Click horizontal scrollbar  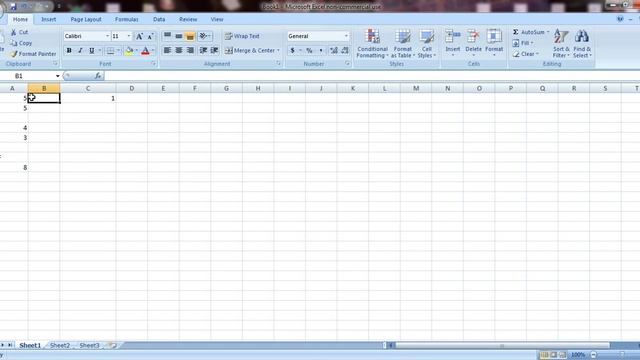pyautogui.click(x=502, y=345)
